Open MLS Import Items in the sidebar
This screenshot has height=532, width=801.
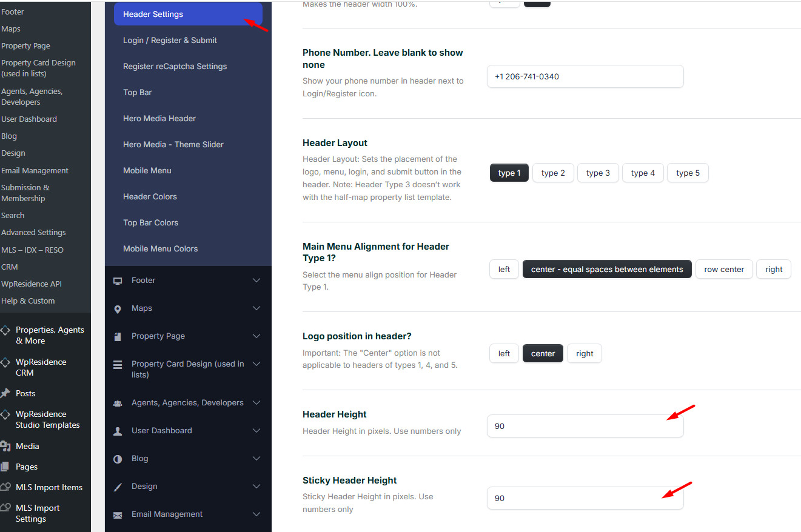49,488
